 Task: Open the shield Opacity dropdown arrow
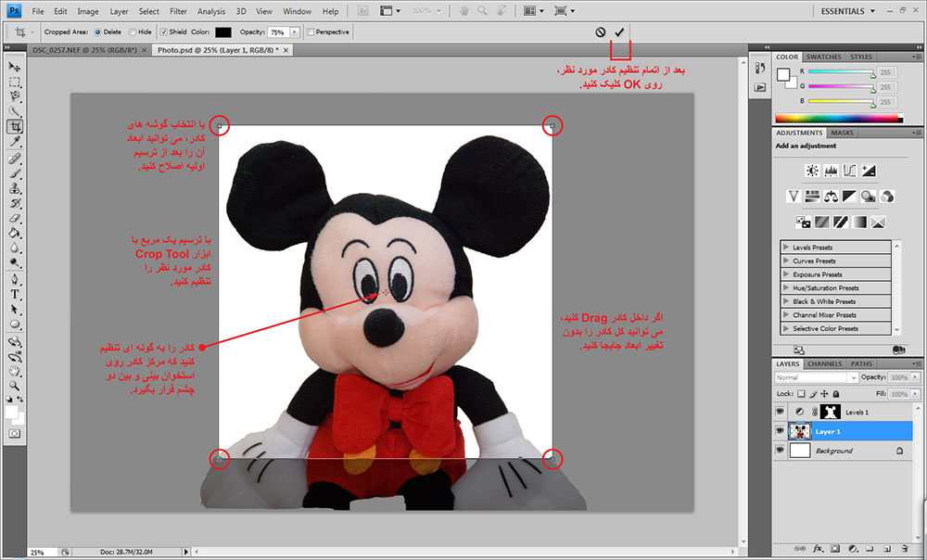295,32
